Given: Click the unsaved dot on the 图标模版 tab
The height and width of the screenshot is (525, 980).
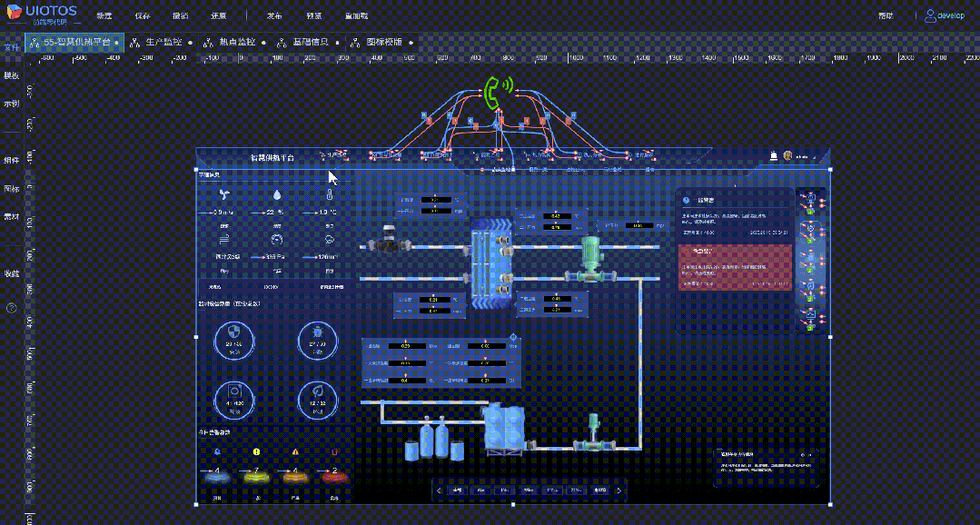Looking at the screenshot, I should pos(411,43).
